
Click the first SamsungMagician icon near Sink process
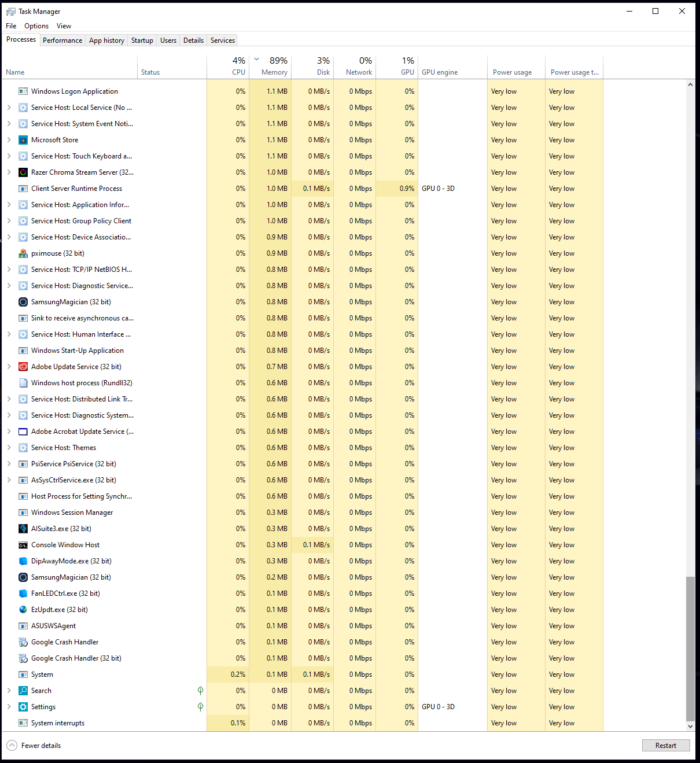[23, 302]
